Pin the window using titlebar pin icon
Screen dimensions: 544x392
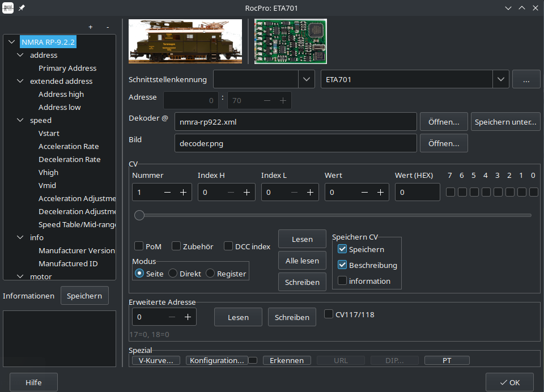(22, 8)
